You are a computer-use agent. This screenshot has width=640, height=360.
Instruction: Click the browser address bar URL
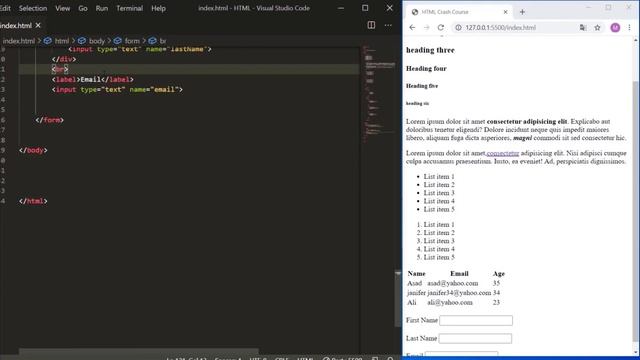coord(500,27)
